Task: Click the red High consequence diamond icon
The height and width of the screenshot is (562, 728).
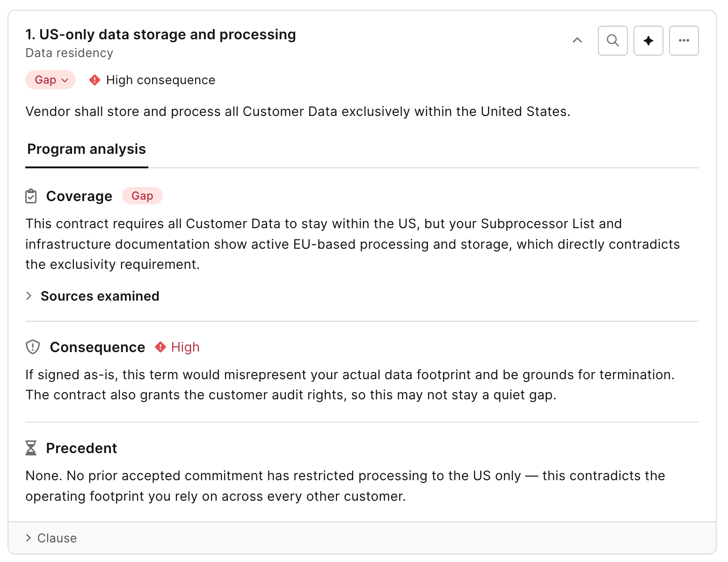Action: click(x=95, y=80)
